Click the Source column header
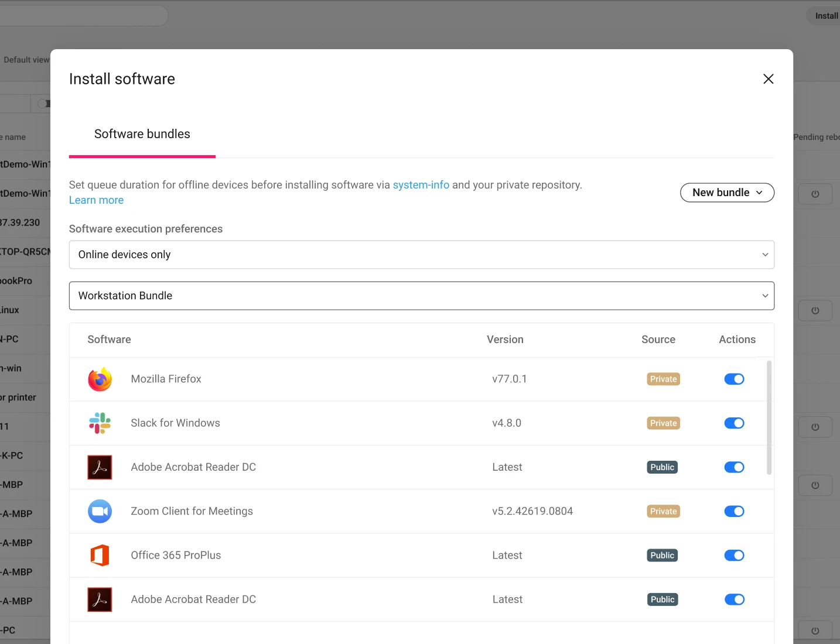Viewport: 840px width, 644px height. 658,340
